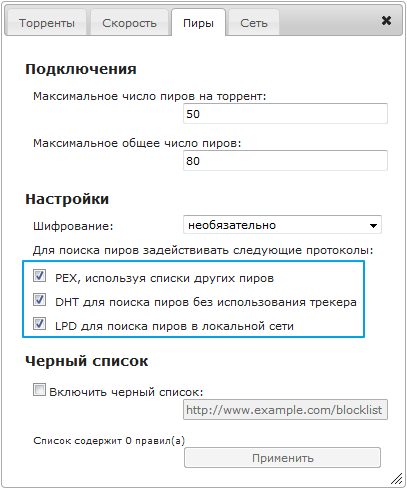407x489 pixels.
Task: Click the resize grip in dialog corner
Action: coord(397,479)
